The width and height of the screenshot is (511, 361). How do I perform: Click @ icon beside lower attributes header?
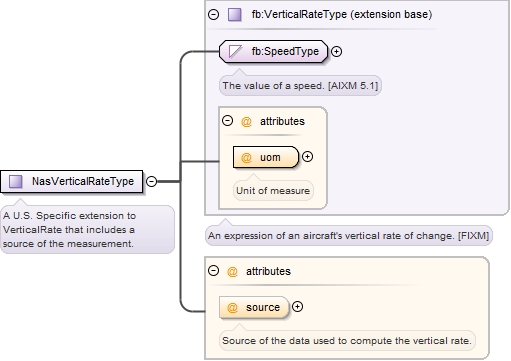[x=232, y=271]
